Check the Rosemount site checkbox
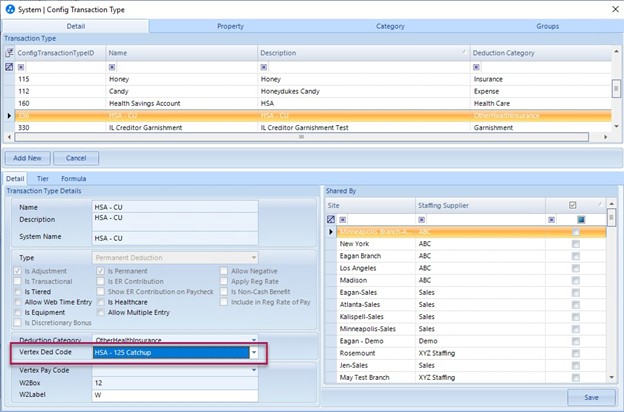The image size is (624, 412). [575, 353]
